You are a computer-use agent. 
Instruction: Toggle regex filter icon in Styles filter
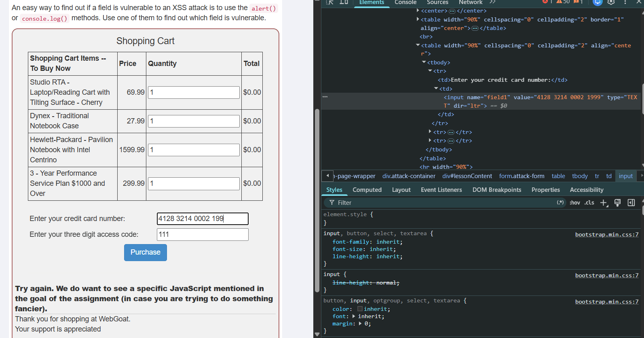pyautogui.click(x=560, y=202)
